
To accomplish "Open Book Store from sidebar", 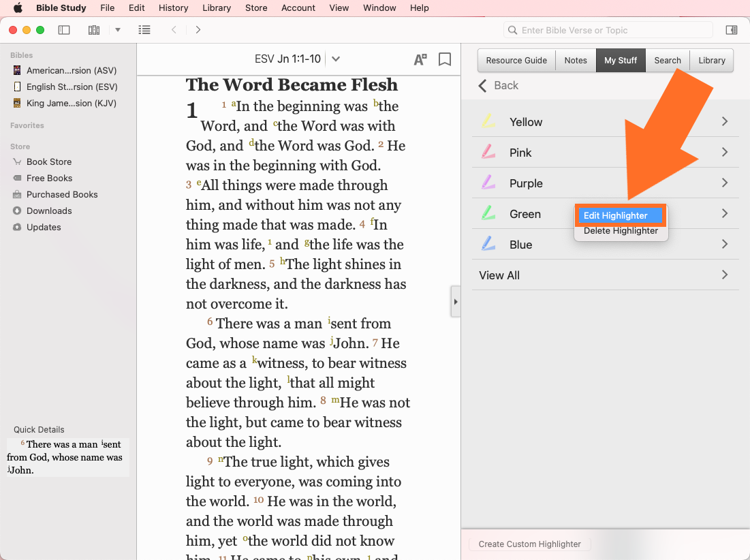I will pos(48,161).
